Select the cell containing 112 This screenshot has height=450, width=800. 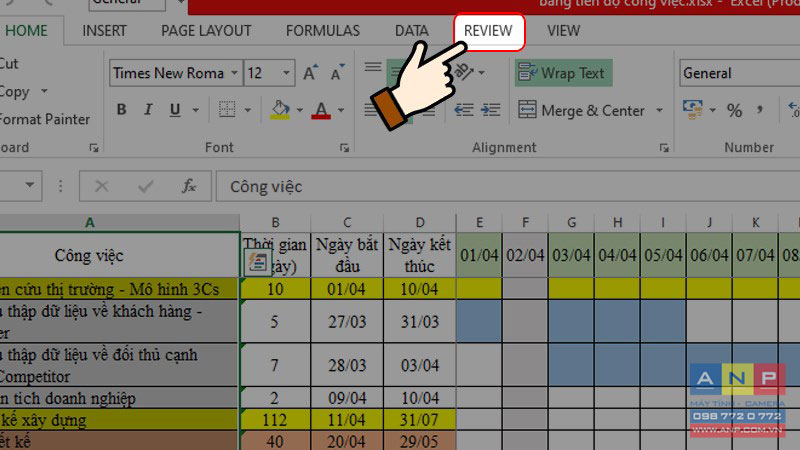click(275, 420)
